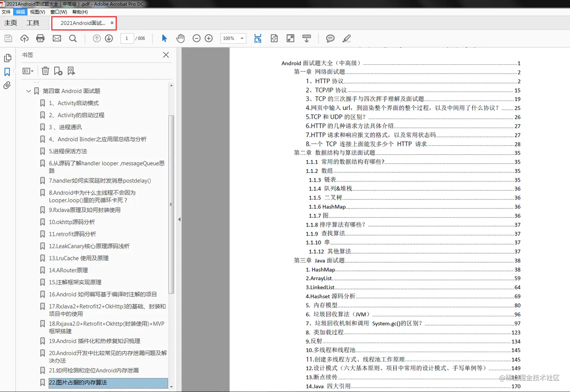
Task: Close the 2021Android面试 document tab
Action: click(112, 23)
